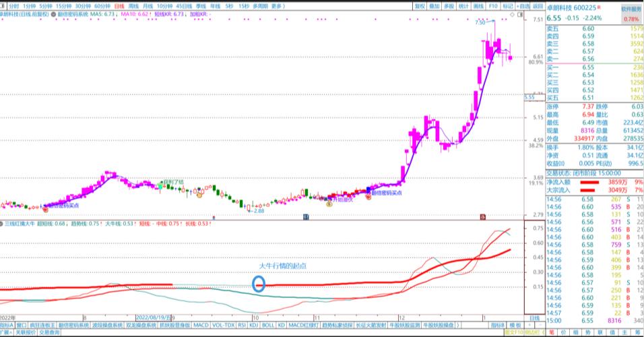Click the diamond icon in the chart header
This screenshot has width=644, height=337.
(512, 14)
